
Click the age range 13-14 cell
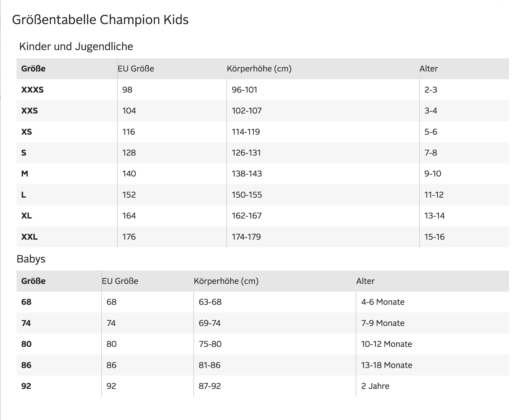pyautogui.click(x=434, y=216)
